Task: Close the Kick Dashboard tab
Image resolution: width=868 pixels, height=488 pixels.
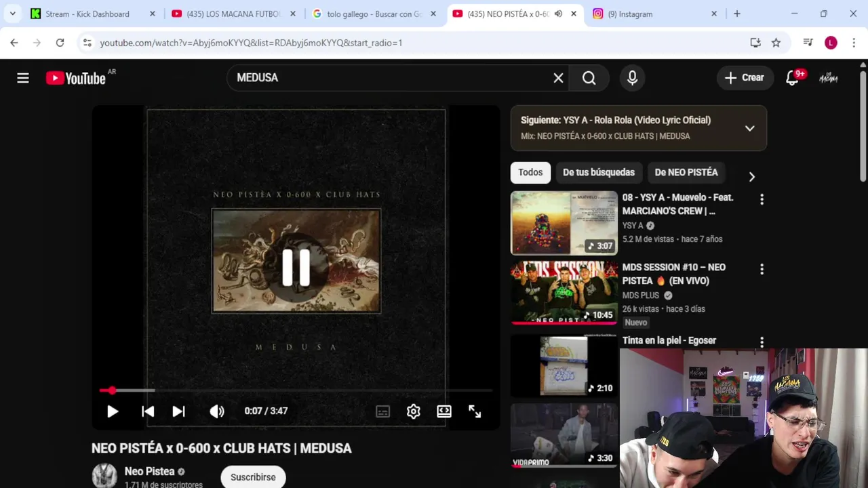Action: [152, 14]
